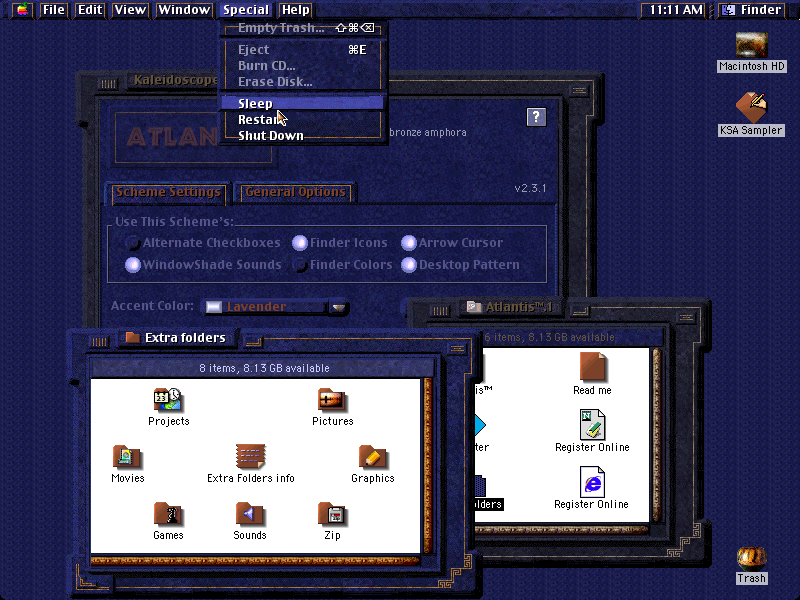This screenshot has width=800, height=600.
Task: Click the Extra folders horizontal scrollbar
Action: pyautogui.click(x=256, y=561)
